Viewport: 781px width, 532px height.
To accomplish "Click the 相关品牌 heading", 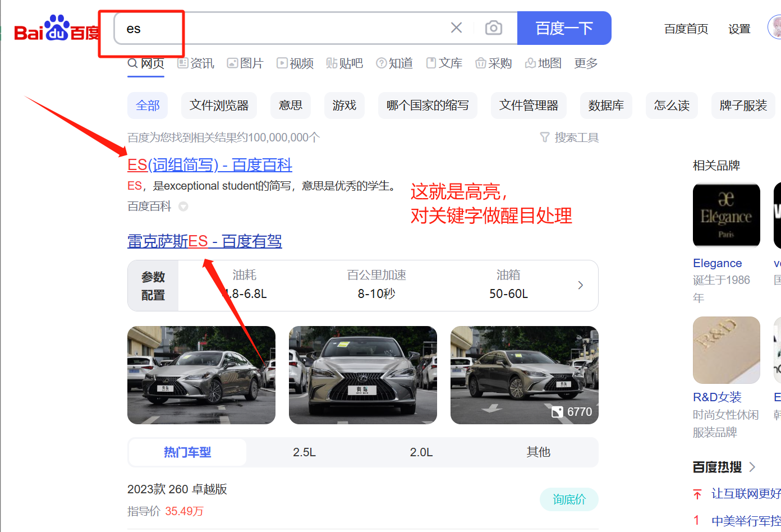I will pyautogui.click(x=716, y=166).
